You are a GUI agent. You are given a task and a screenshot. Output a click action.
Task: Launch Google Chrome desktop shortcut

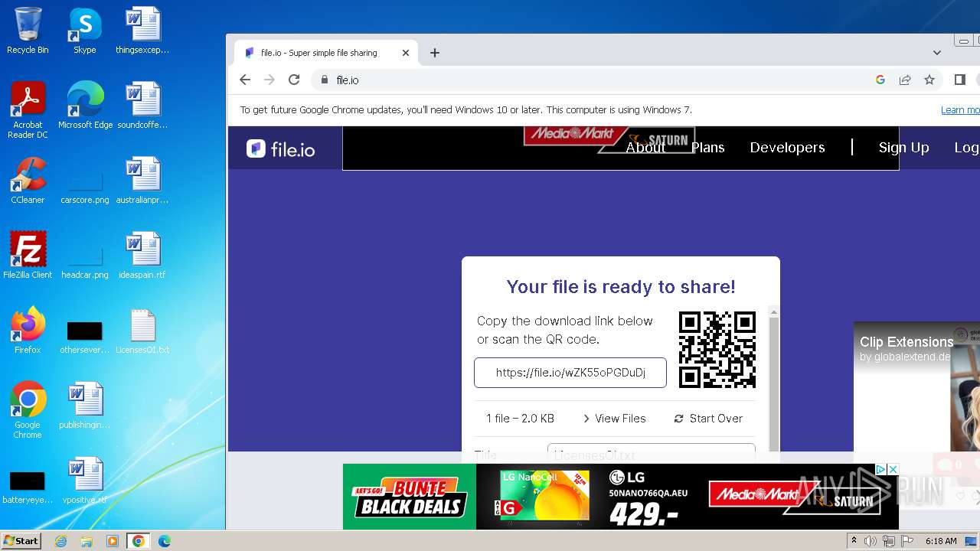coord(28,410)
